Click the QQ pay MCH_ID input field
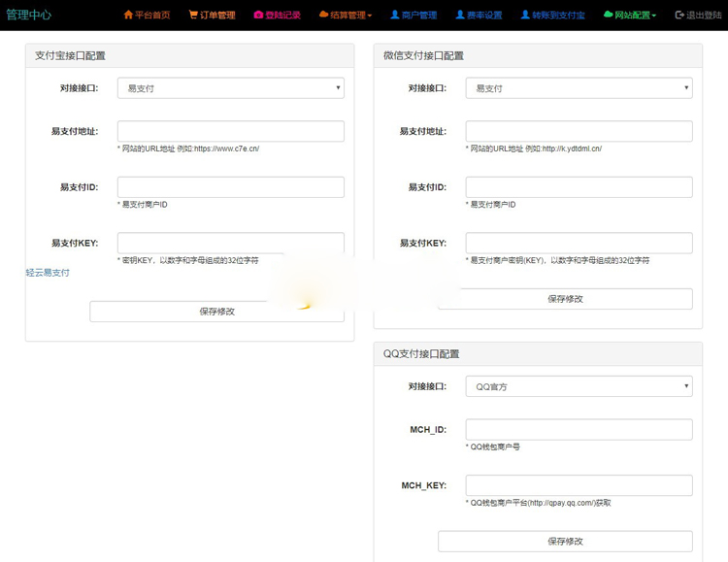 [579, 429]
